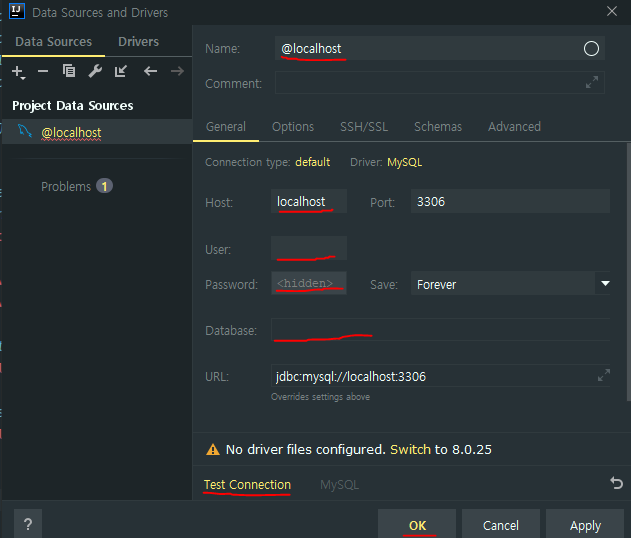Image resolution: width=631 pixels, height=538 pixels.
Task: Click into the Port input field
Action: click(509, 201)
